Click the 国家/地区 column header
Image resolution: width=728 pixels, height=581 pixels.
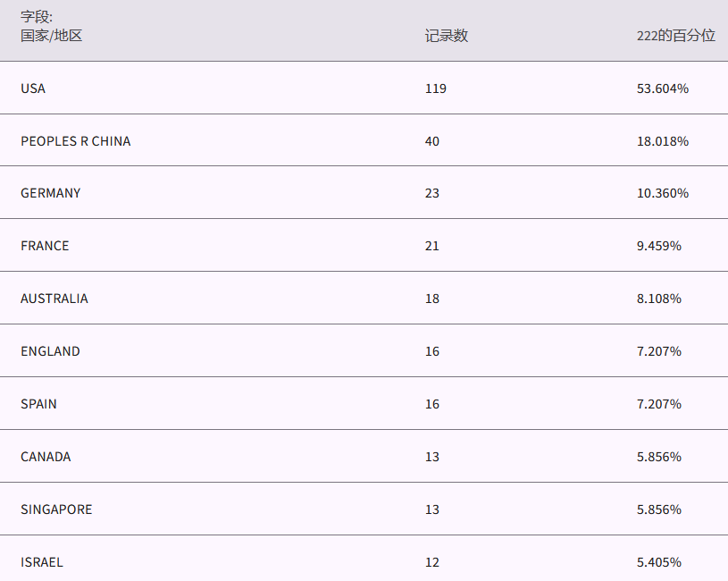click(51, 36)
